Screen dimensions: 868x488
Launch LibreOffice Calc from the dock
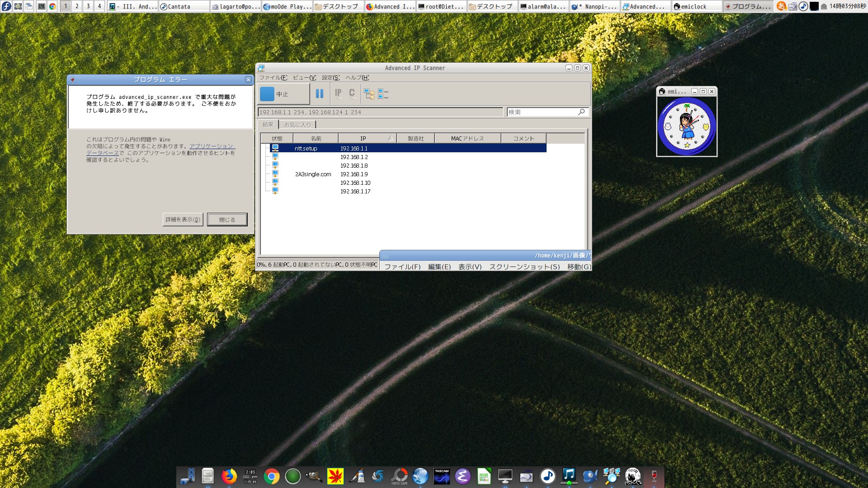coord(483,477)
